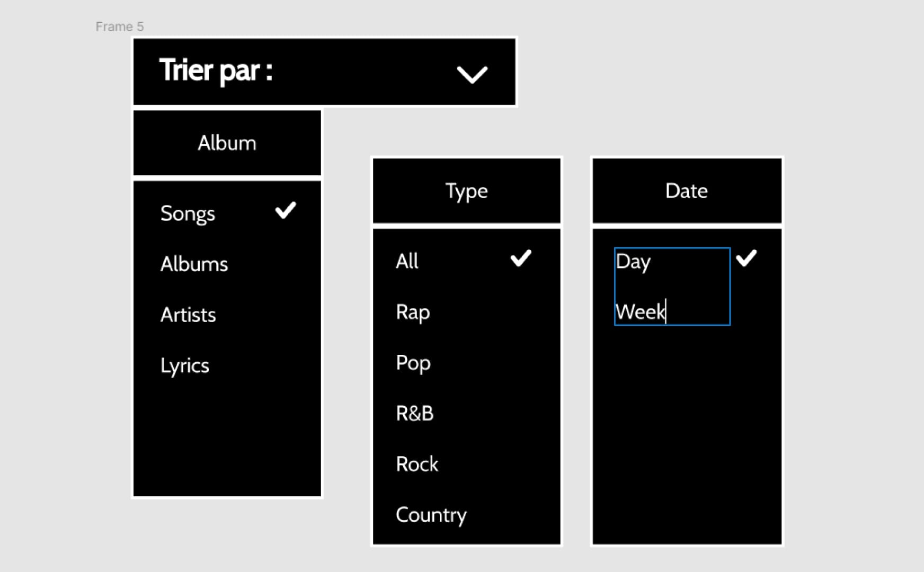The image size is (924, 572).
Task: Choose Artists in the Album list
Action: pos(188,315)
